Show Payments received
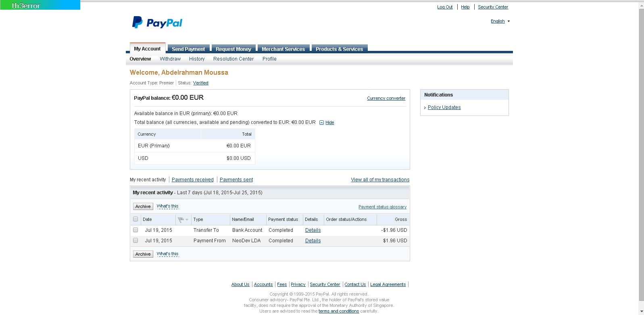 tap(193, 180)
